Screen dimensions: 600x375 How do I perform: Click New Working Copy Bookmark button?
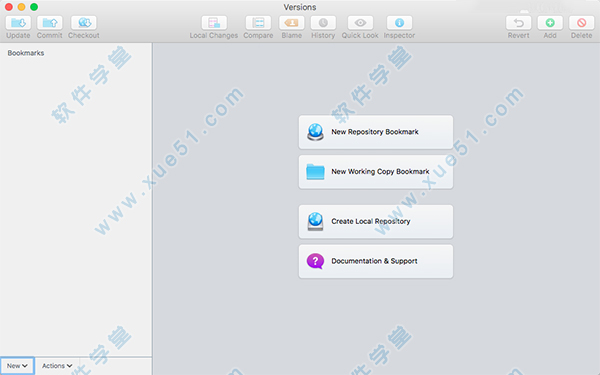(376, 172)
